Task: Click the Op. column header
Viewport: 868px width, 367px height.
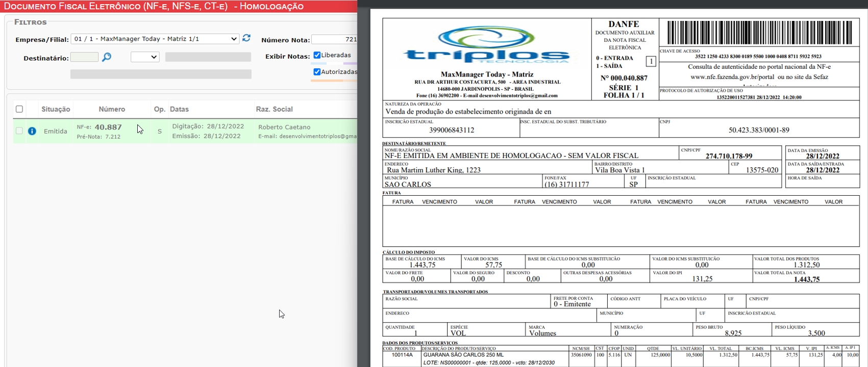Action: coord(159,109)
